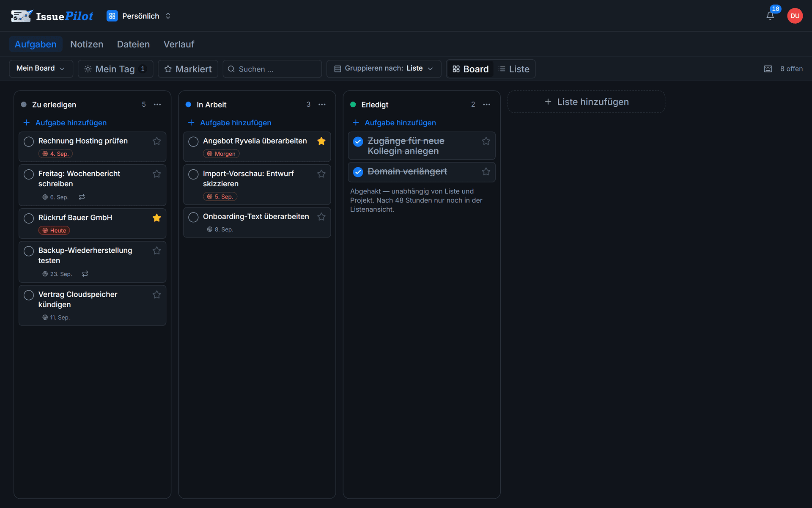812x508 pixels.
Task: Star the Domain verlängert task
Action: (x=486, y=171)
